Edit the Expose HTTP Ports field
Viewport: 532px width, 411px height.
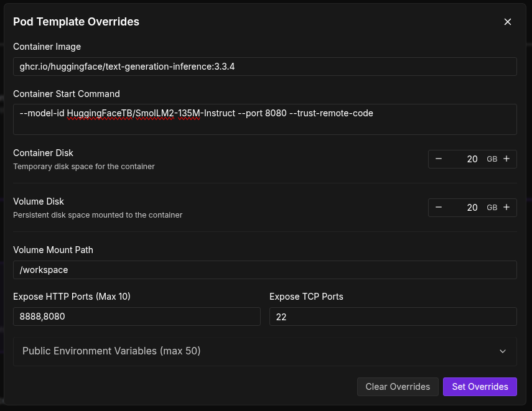click(136, 316)
